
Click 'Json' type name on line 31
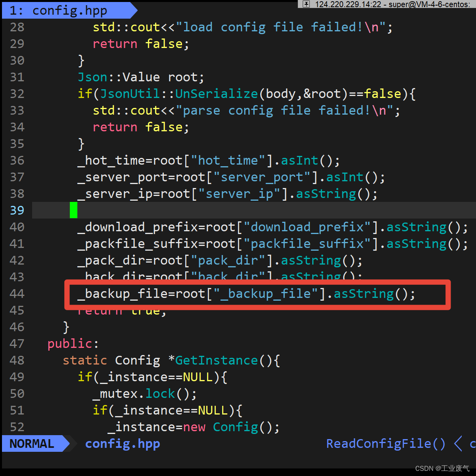(92, 77)
